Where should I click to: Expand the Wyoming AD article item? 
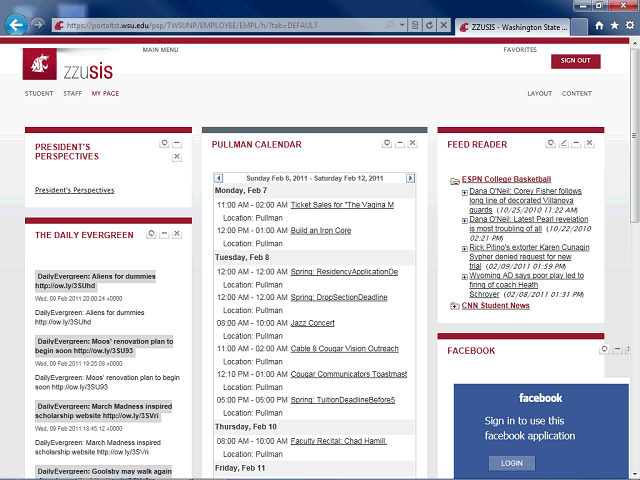tap(464, 277)
